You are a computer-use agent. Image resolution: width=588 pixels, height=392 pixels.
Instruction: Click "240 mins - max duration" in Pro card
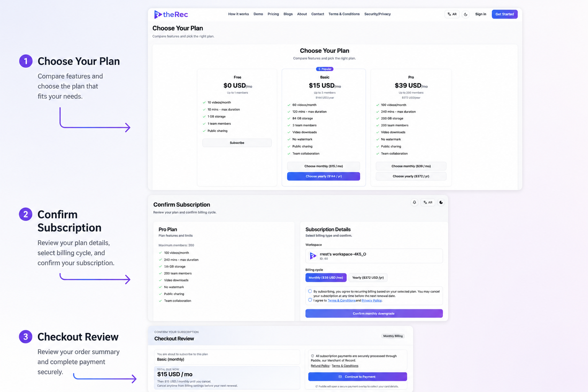pos(398,112)
